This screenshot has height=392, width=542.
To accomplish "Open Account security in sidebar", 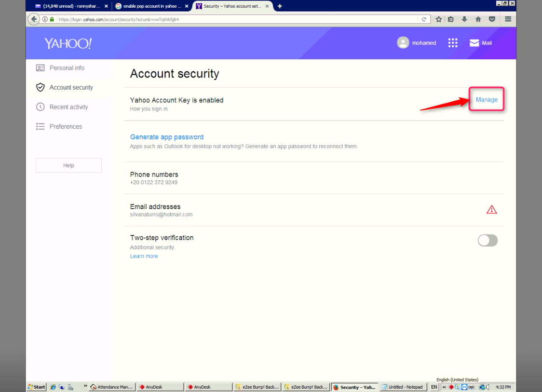I will (x=71, y=87).
